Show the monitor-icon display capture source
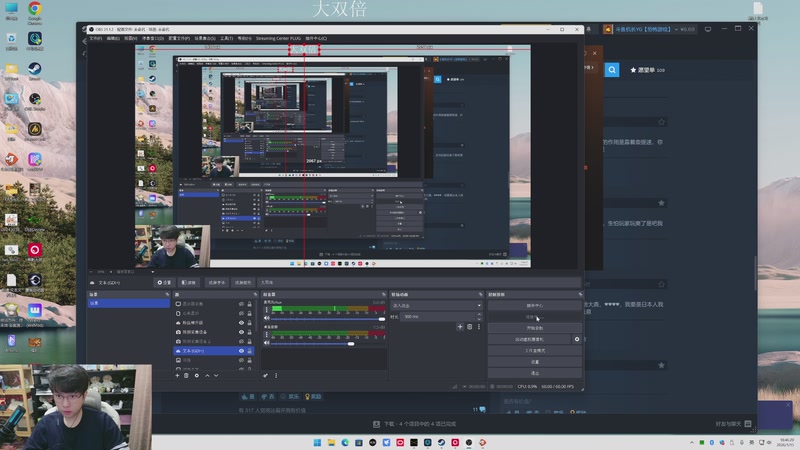 (241, 304)
